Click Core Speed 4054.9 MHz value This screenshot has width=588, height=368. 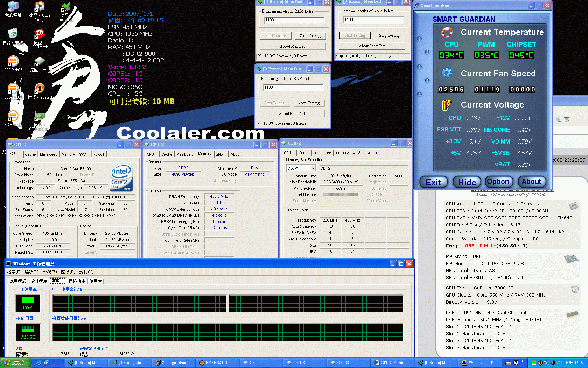[52, 233]
